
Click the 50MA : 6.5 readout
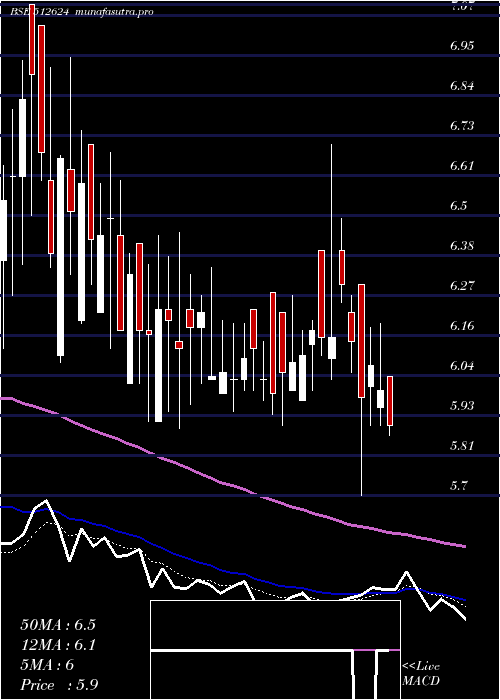[x=58, y=625]
